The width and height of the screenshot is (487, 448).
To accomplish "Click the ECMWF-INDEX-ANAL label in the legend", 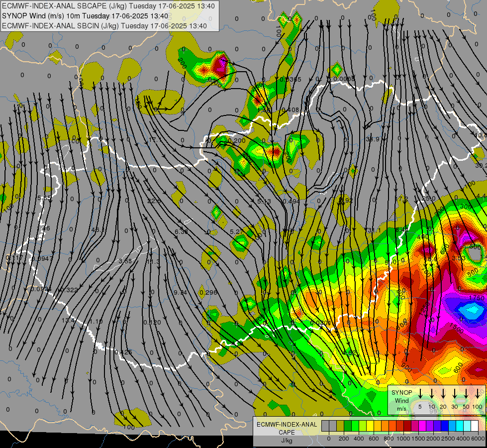I will click(287, 425).
